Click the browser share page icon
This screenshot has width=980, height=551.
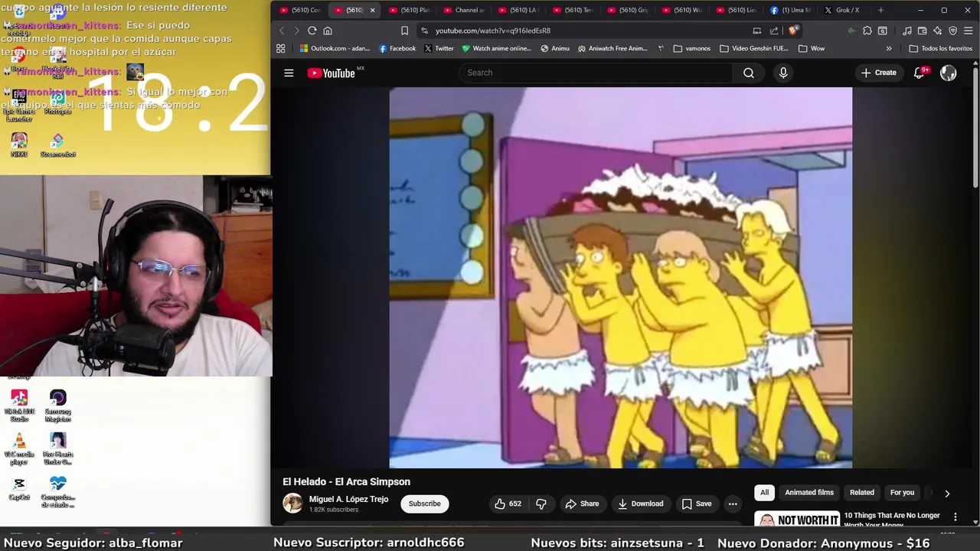(x=774, y=31)
